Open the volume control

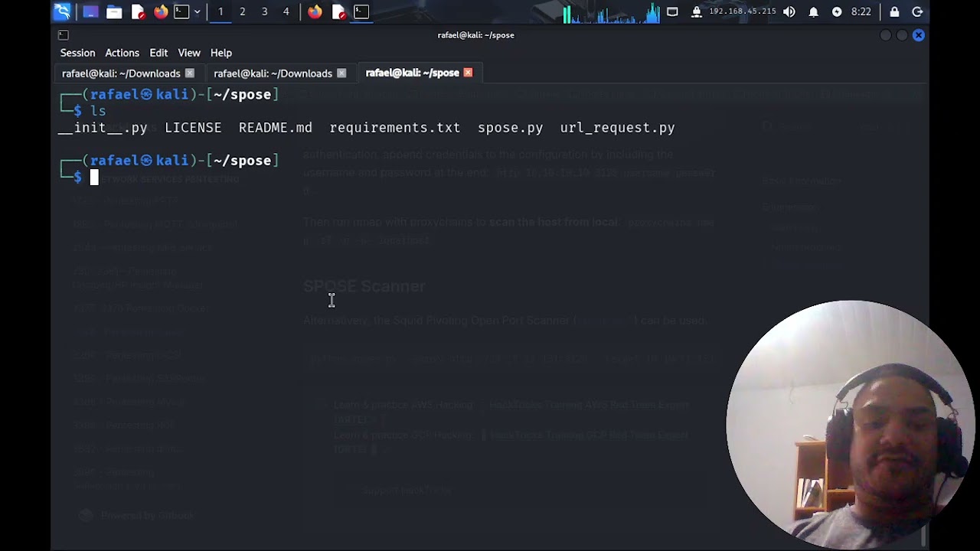click(789, 11)
